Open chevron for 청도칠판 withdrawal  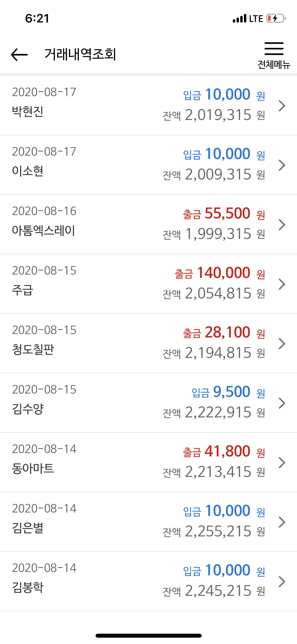pos(282,343)
